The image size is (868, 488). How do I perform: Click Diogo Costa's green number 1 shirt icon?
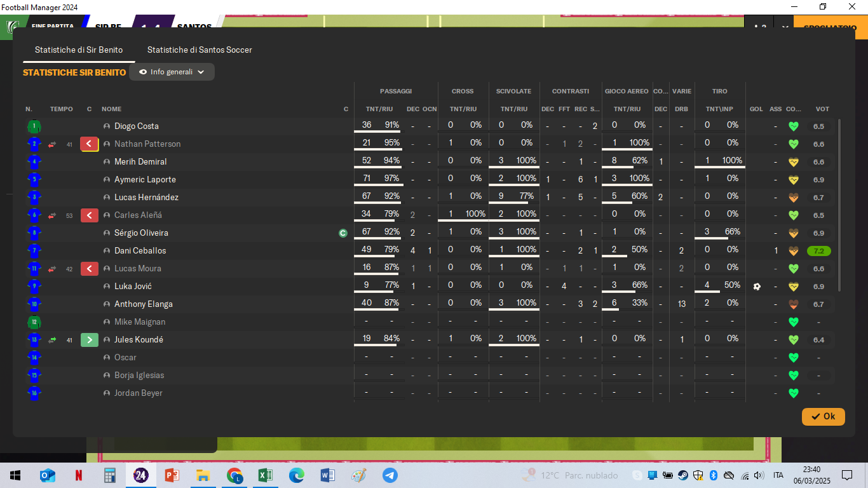tap(34, 126)
